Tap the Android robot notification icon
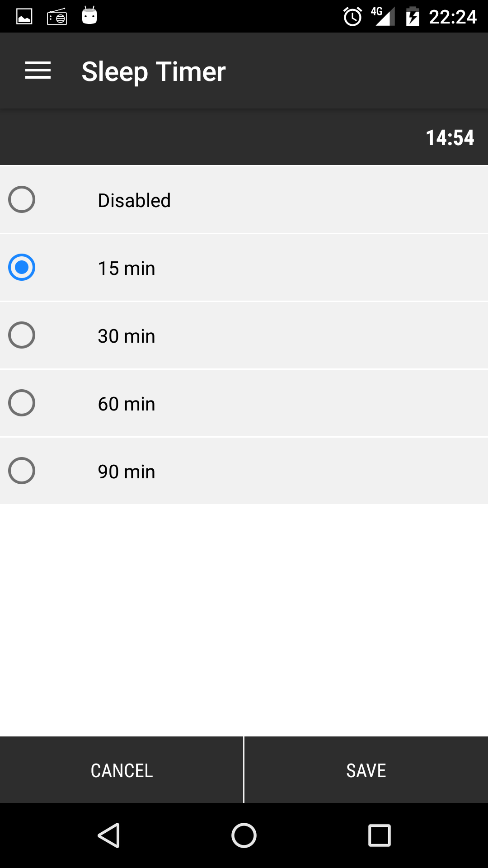The width and height of the screenshot is (488, 868). [89, 15]
